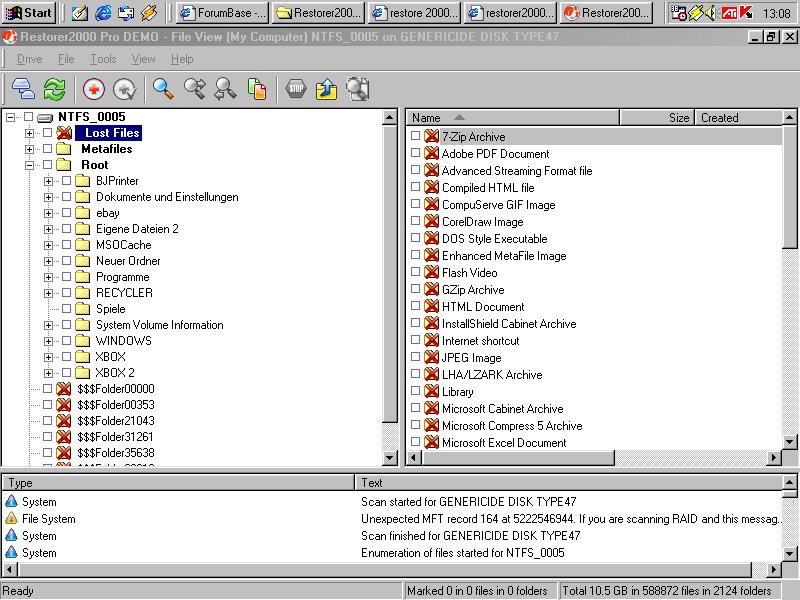This screenshot has height=600, width=800.
Task: Open the Tools menu
Action: click(103, 59)
